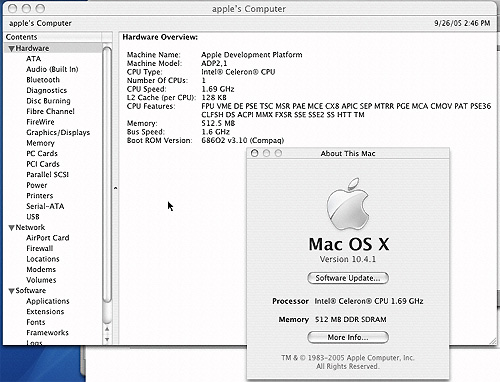Select Firewall under Network
500x382 pixels.
tap(40, 248)
